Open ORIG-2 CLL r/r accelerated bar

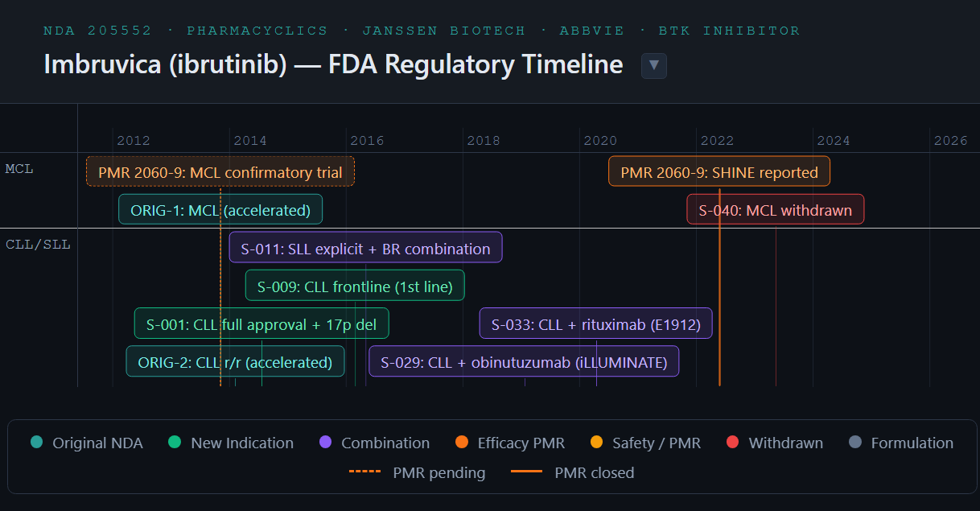pos(235,362)
